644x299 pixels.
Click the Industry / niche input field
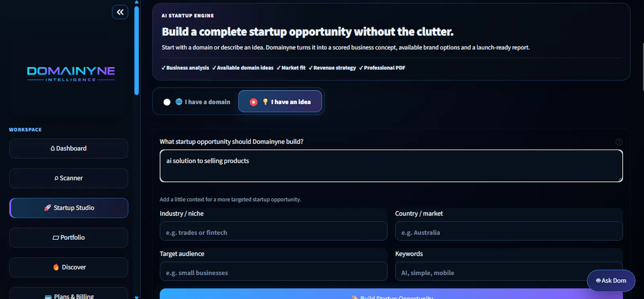(273, 231)
